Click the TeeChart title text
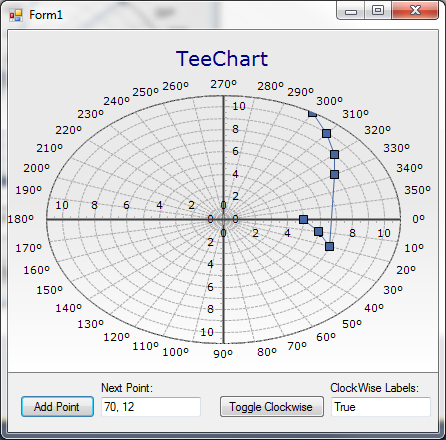This screenshot has height=440, width=446. [x=222, y=59]
